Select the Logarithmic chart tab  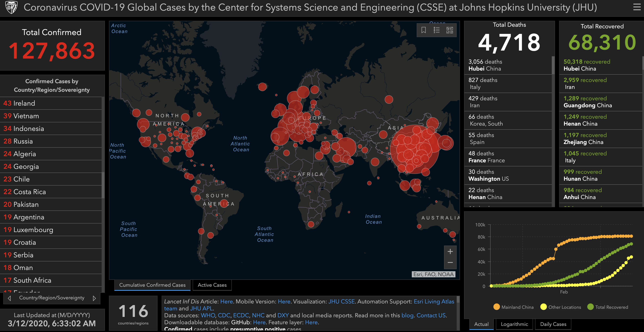(514, 324)
